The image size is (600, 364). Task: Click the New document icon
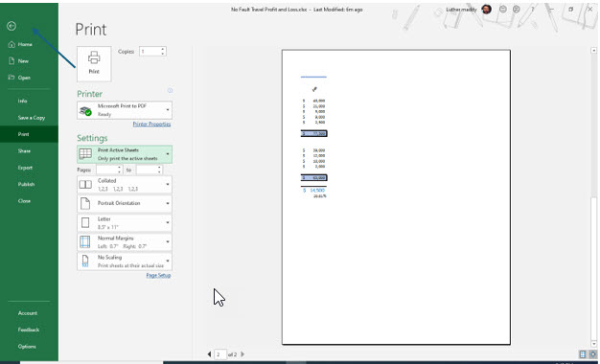[12, 60]
